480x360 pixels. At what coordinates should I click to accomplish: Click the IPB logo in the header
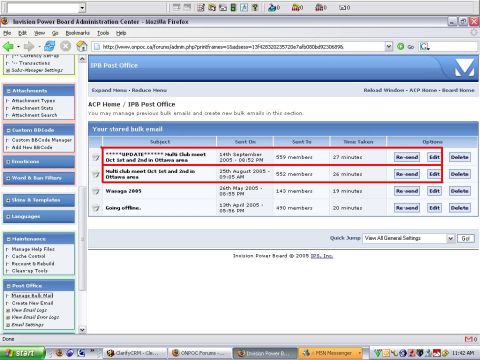point(465,68)
